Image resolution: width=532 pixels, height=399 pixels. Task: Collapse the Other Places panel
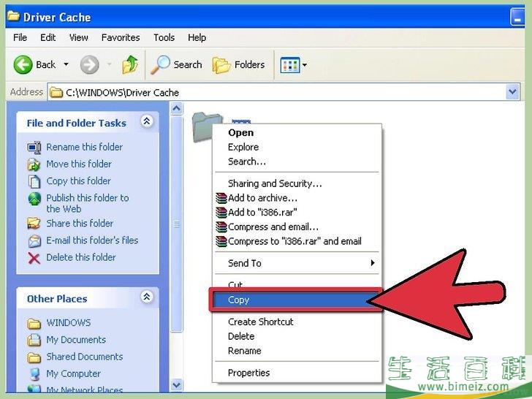147,297
